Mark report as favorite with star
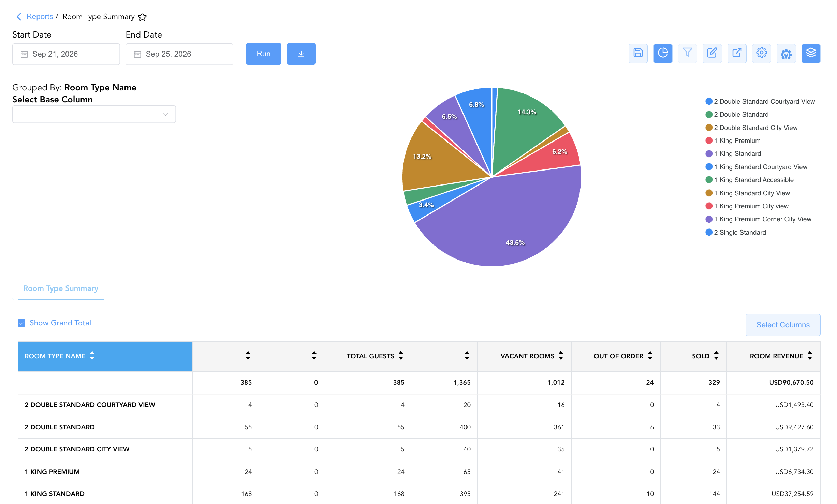837x504 pixels. (143, 17)
